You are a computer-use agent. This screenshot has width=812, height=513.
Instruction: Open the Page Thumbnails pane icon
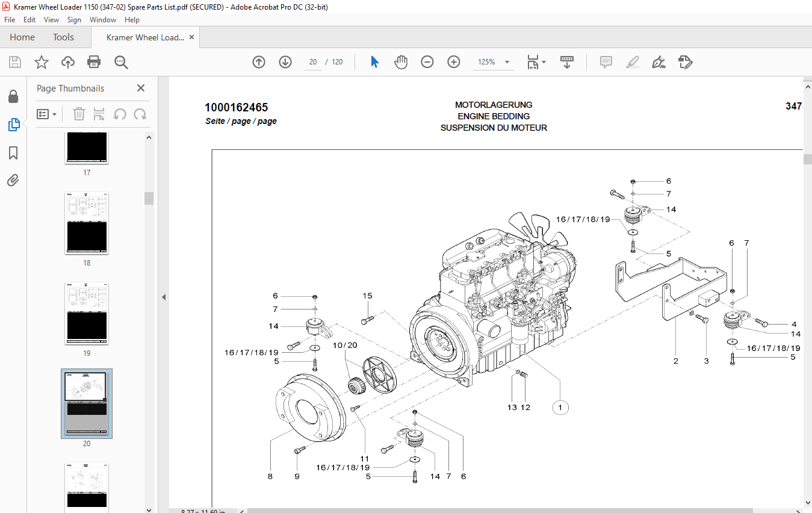click(x=13, y=125)
